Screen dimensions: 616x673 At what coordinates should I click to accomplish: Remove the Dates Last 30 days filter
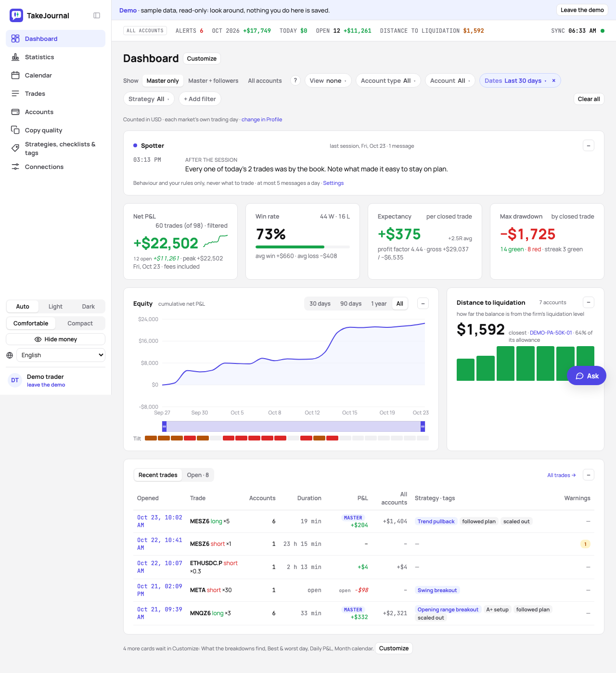[x=553, y=80]
